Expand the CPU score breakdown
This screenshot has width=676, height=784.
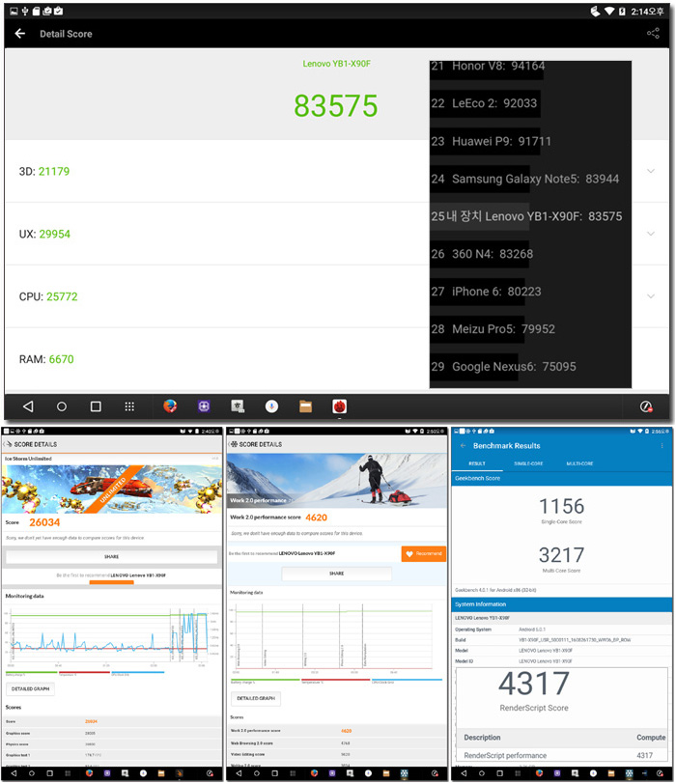[x=651, y=296]
